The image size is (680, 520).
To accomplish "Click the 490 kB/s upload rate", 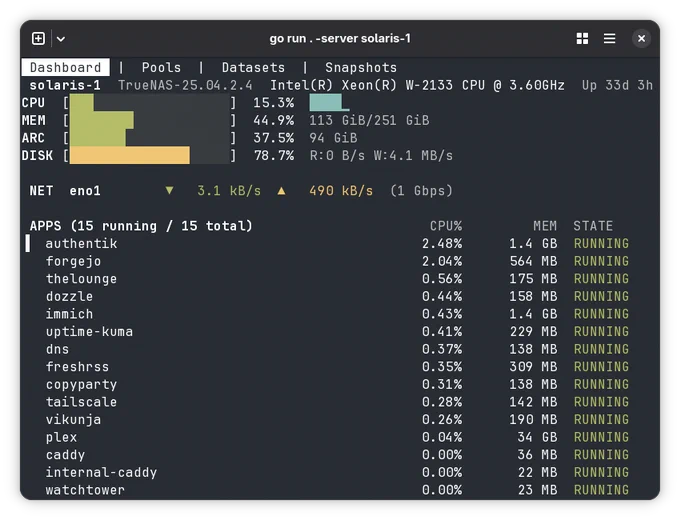I will pos(341,191).
